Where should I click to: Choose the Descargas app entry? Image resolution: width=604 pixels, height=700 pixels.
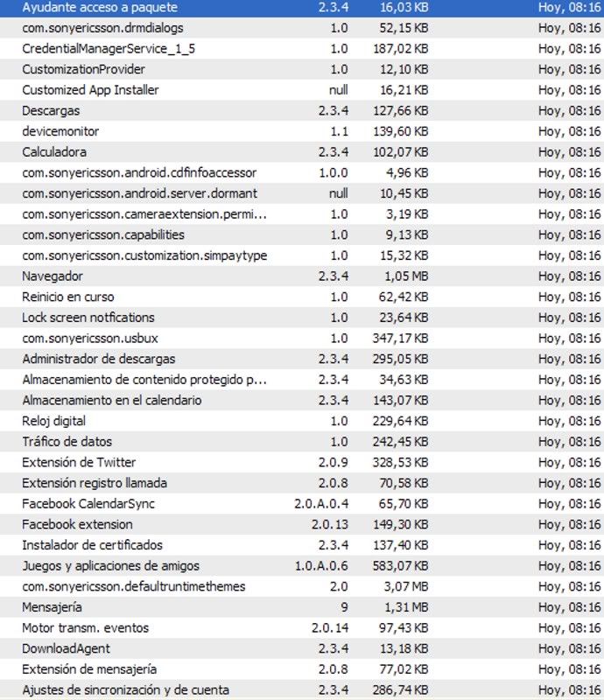click(x=302, y=111)
